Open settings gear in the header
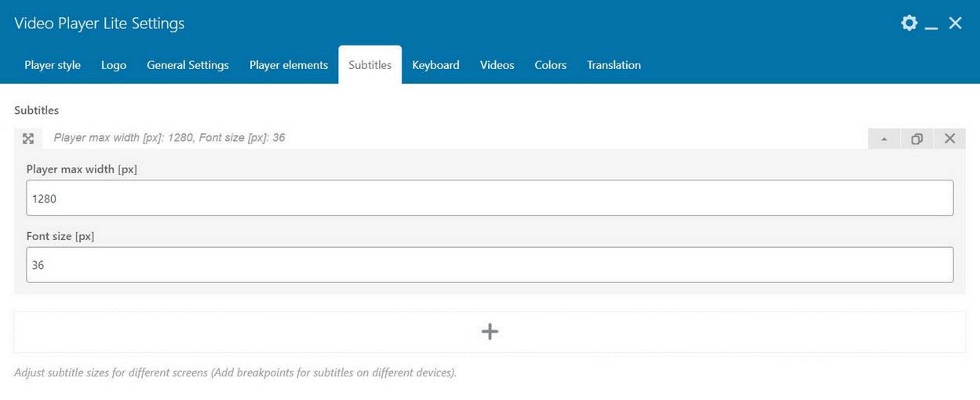Screen dimensions: 980x400 click(909, 24)
